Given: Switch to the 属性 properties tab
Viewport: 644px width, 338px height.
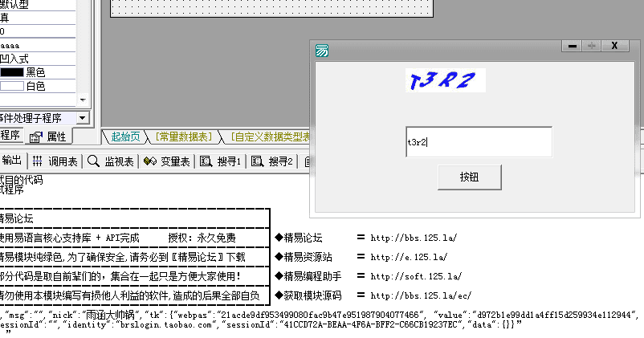Looking at the screenshot, I should point(51,136).
